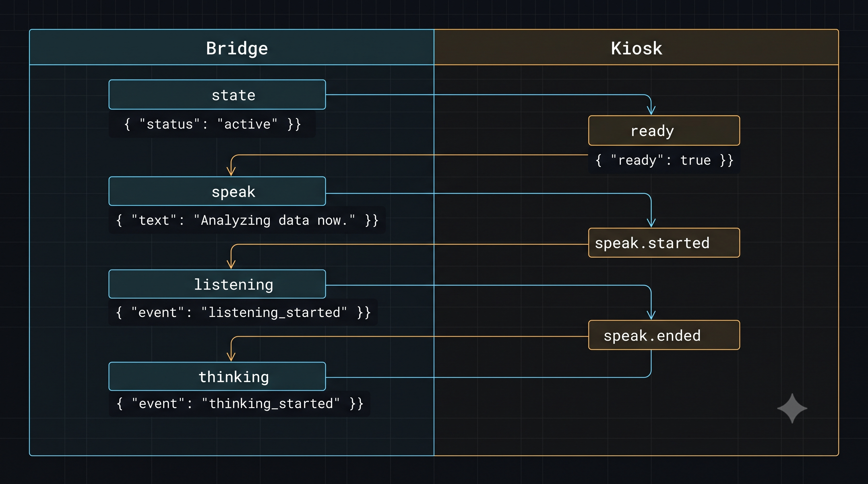Select the speak.started box
The height and width of the screenshot is (484, 868).
[664, 243]
